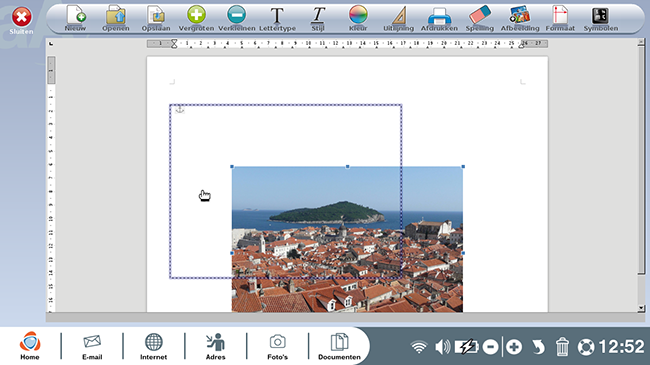Image resolution: width=650 pixels, height=365 pixels.
Task: Open the Kleur color picker
Action: (358, 18)
